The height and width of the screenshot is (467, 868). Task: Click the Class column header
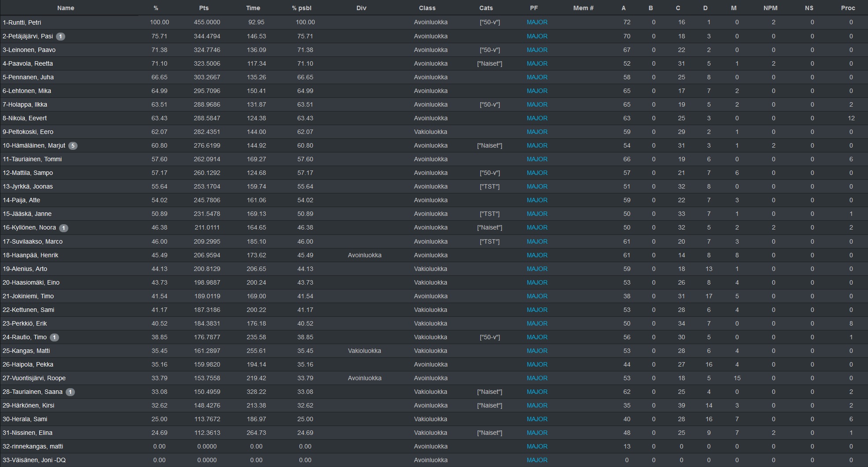427,8
